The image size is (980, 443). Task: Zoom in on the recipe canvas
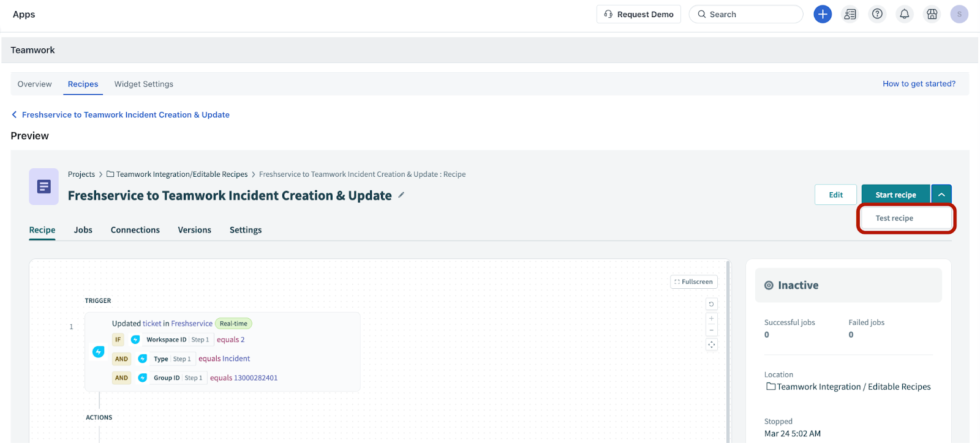pos(711,318)
